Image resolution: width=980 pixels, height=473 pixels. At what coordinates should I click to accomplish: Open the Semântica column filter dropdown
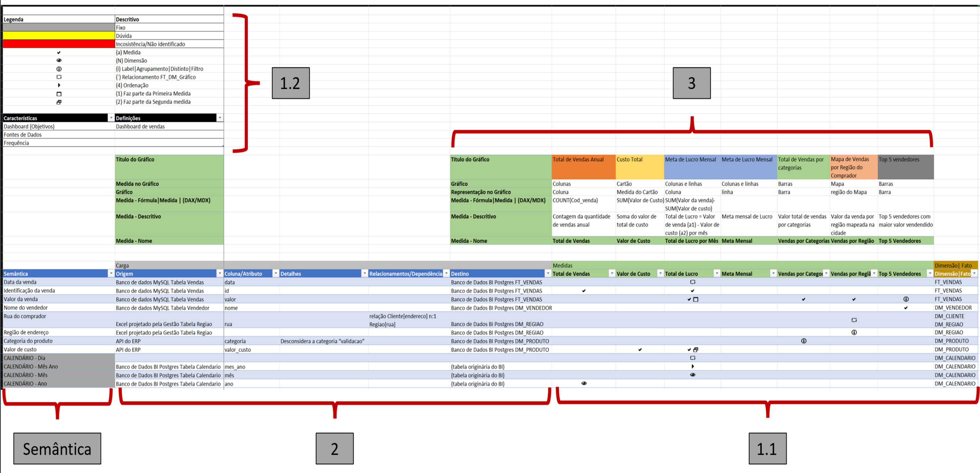tap(111, 273)
